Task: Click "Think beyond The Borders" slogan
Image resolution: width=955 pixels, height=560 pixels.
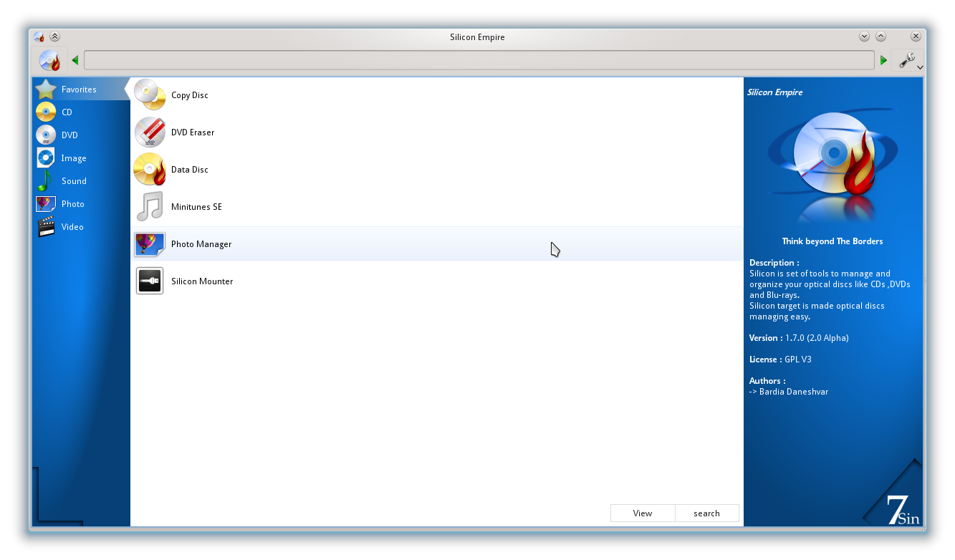Action: coord(832,241)
